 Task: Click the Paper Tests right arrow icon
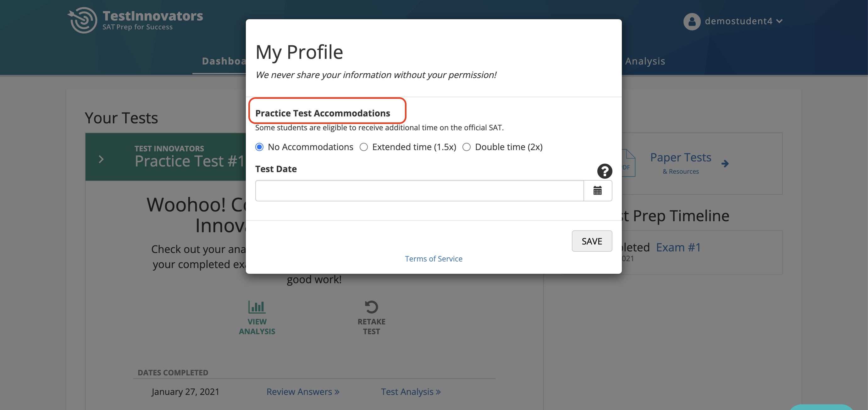[725, 164]
